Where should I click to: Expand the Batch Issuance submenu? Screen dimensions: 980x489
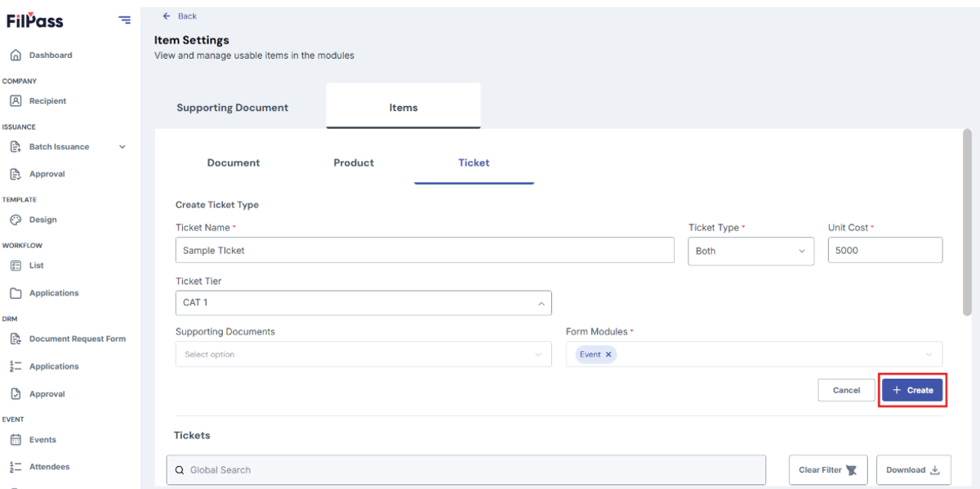coord(122,147)
